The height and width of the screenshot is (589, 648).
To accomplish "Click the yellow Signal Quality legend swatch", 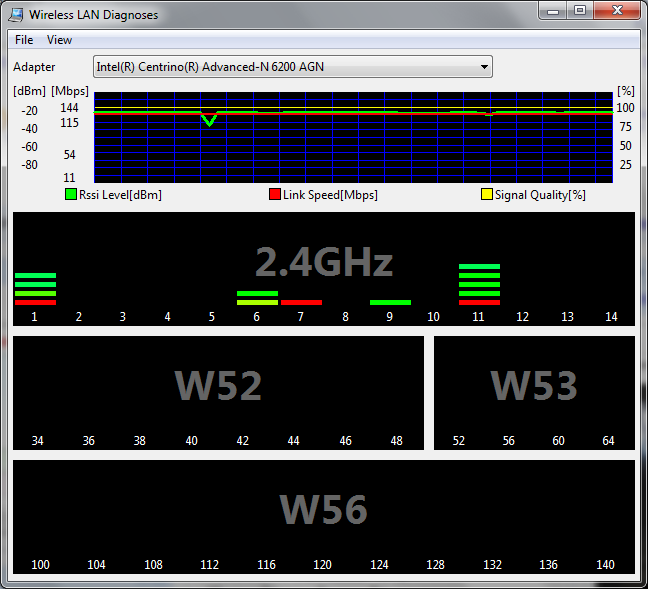I will pyautogui.click(x=487, y=194).
